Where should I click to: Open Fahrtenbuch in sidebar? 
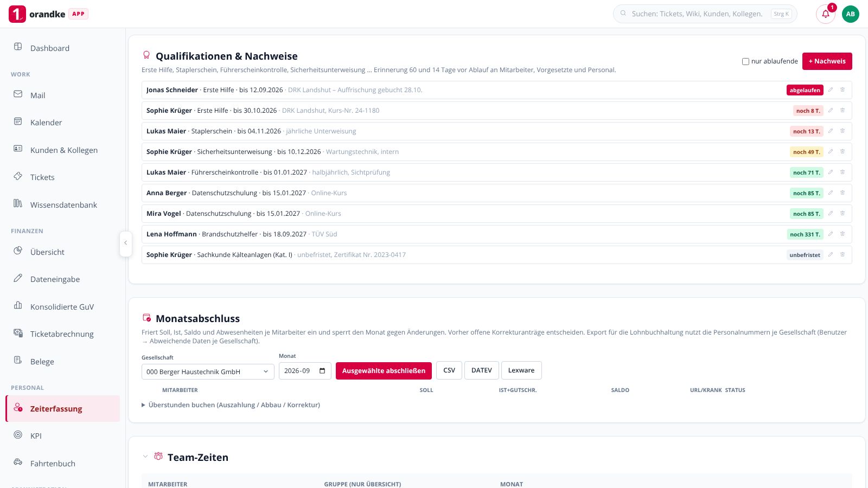(62, 464)
